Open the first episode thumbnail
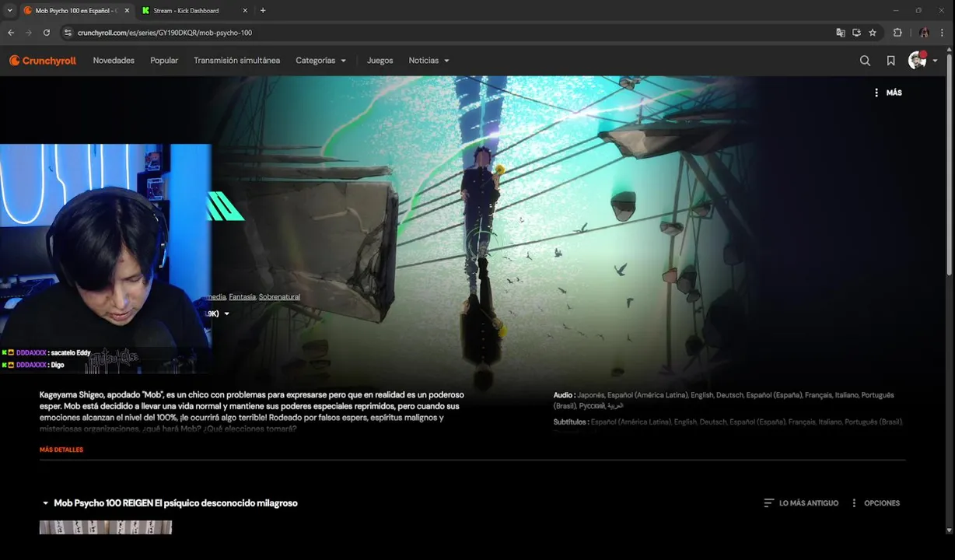The width and height of the screenshot is (955, 560). [106, 527]
